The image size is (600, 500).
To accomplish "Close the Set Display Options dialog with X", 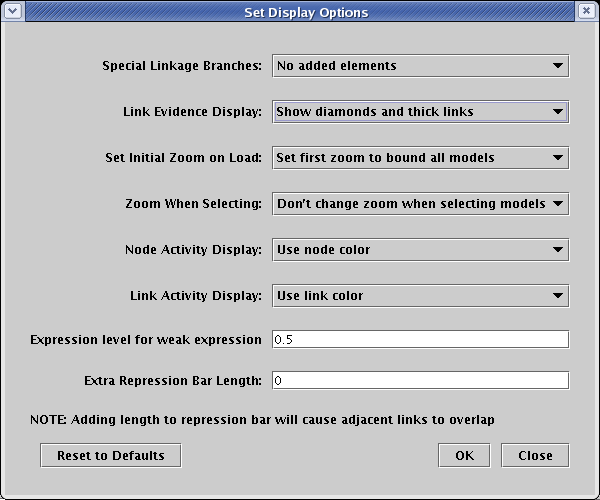I will 586,12.
